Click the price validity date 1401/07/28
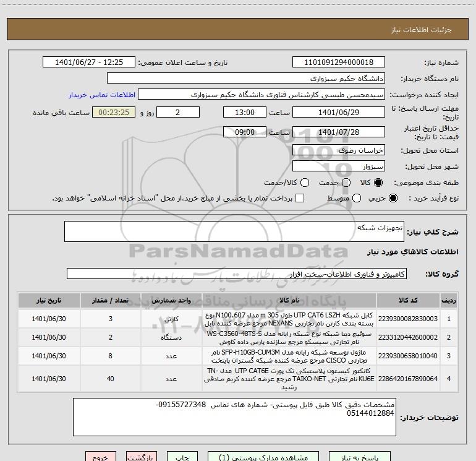The width and height of the screenshot is (476, 461). click(339, 132)
